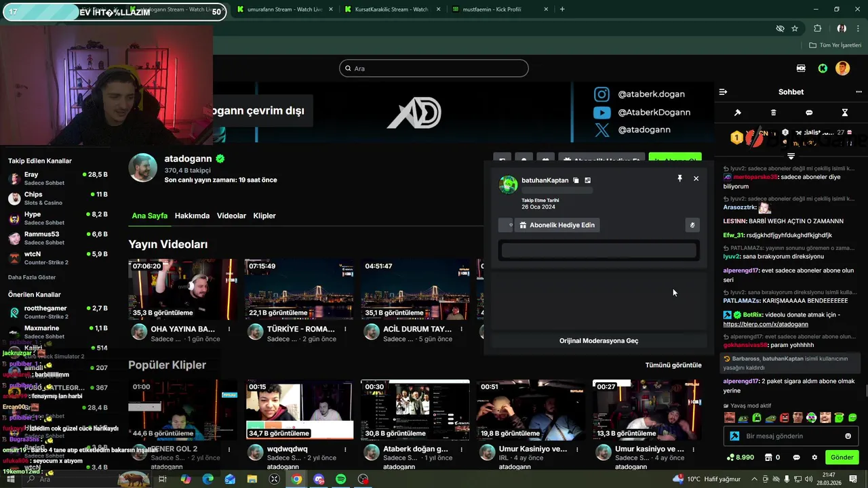Click the chat bubble icon beside Gönder

(x=797, y=457)
